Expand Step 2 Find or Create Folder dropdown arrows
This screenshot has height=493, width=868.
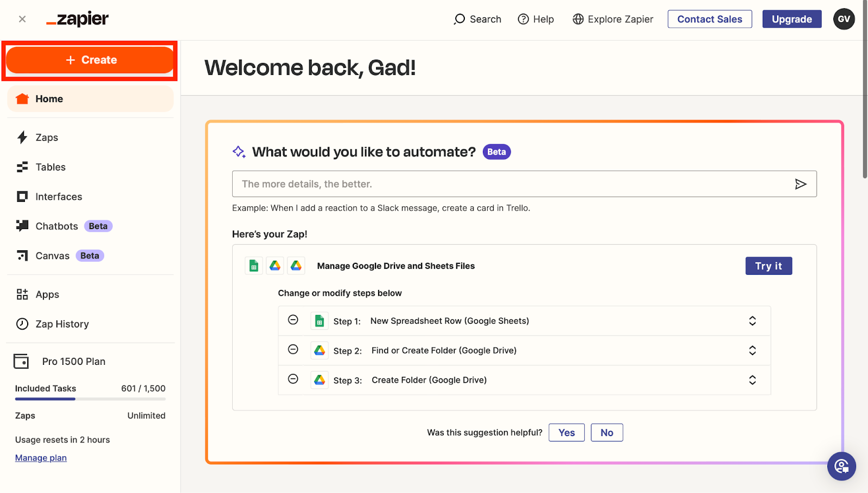(752, 350)
